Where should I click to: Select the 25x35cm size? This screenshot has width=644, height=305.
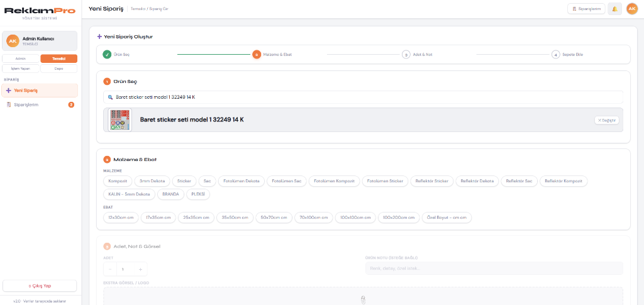196,218
